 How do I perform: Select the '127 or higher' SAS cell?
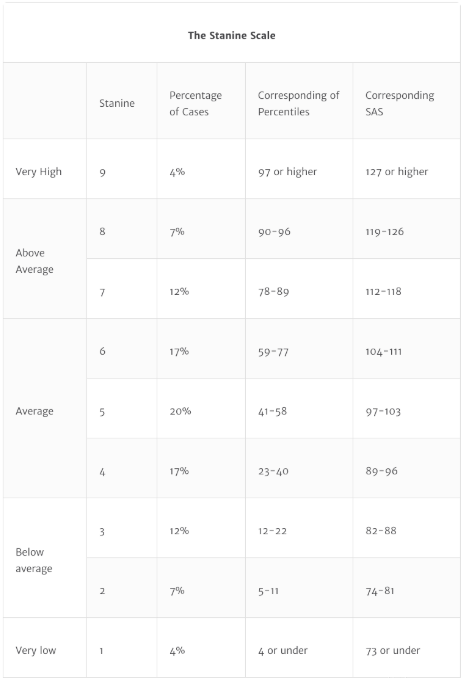(397, 172)
